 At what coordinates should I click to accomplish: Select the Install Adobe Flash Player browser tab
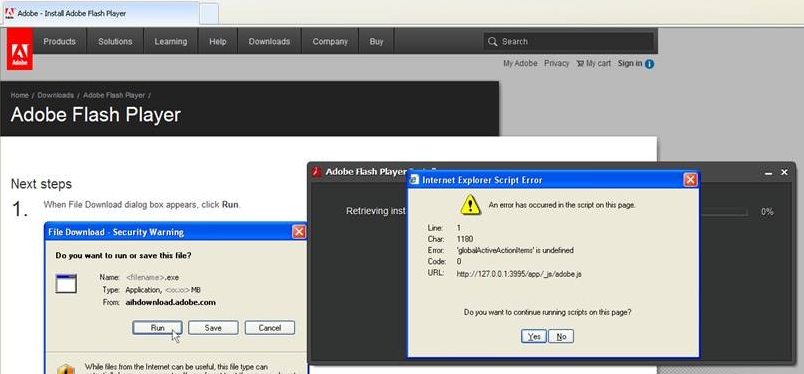coord(100,13)
